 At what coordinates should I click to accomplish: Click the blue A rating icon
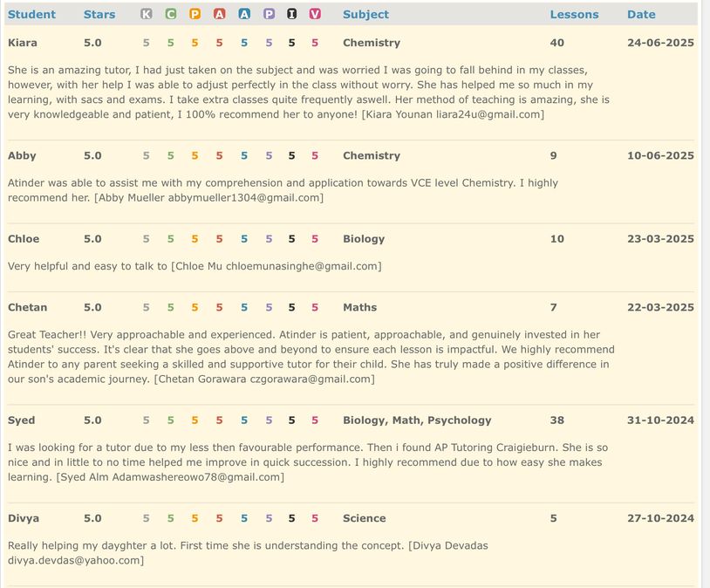point(244,14)
